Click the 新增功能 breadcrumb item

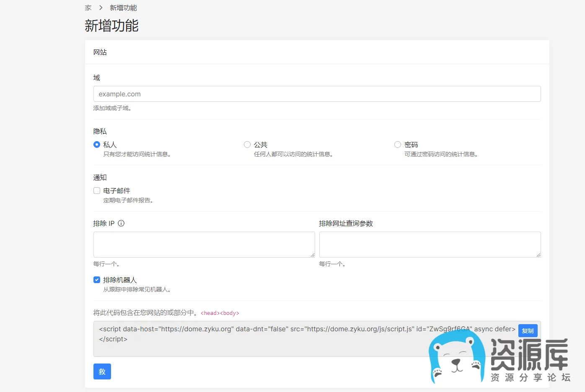123,8
